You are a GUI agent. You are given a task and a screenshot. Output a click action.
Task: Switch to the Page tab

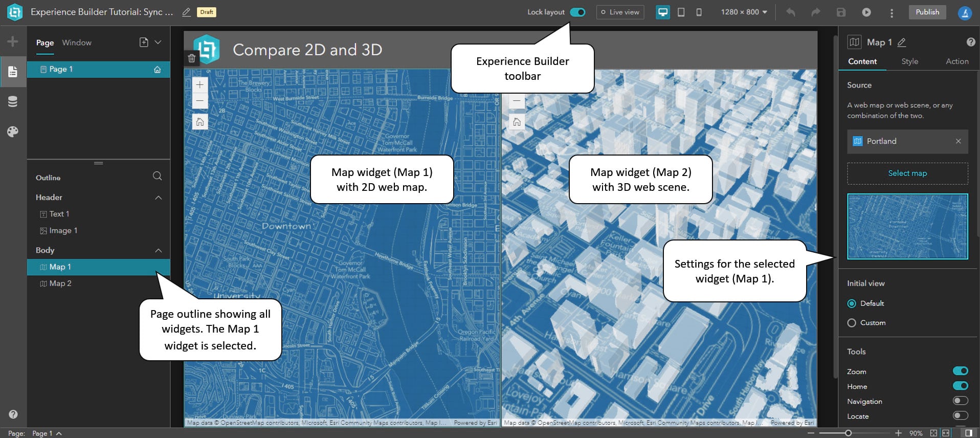[x=45, y=43]
